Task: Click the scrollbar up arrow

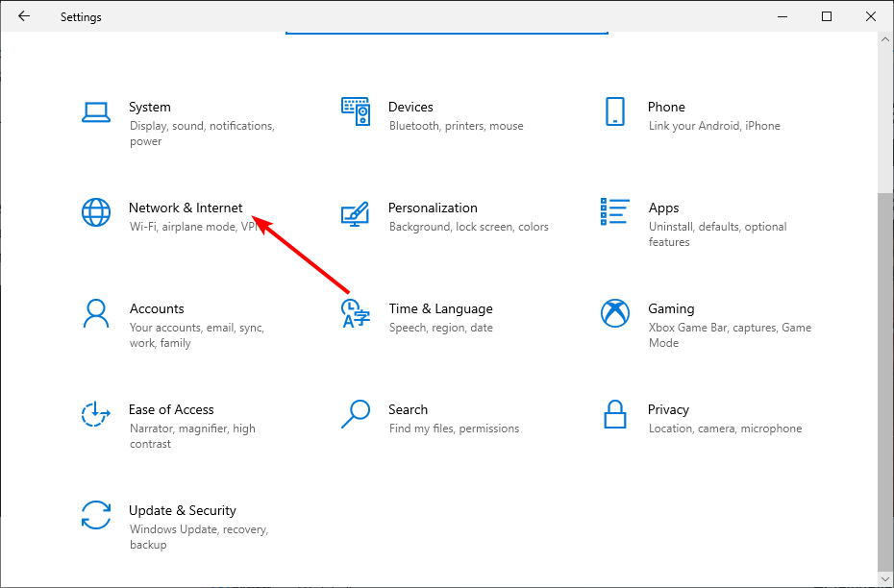Action: (885, 40)
